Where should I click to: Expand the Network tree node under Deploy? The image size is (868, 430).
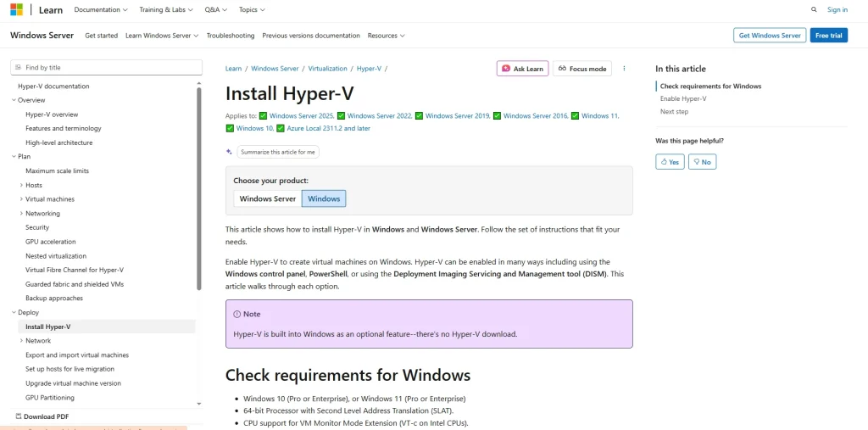click(21, 341)
